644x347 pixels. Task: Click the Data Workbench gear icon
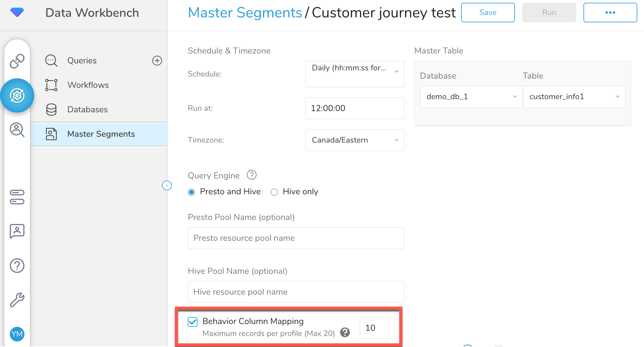[x=17, y=95]
